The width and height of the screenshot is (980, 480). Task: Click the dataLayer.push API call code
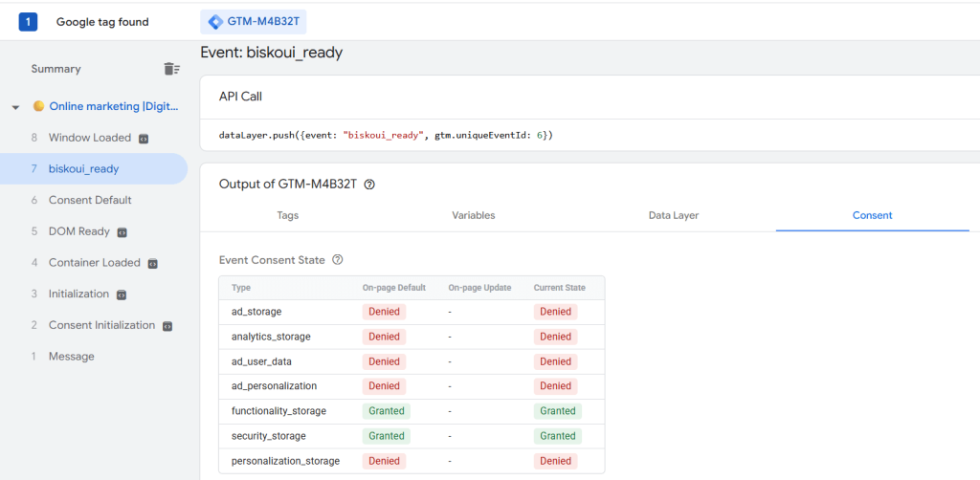(x=386, y=135)
